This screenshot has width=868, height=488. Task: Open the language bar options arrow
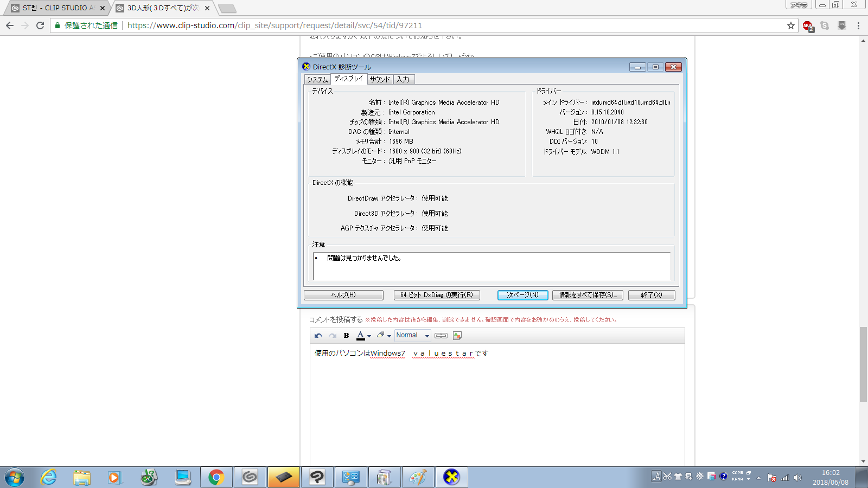[749, 479]
